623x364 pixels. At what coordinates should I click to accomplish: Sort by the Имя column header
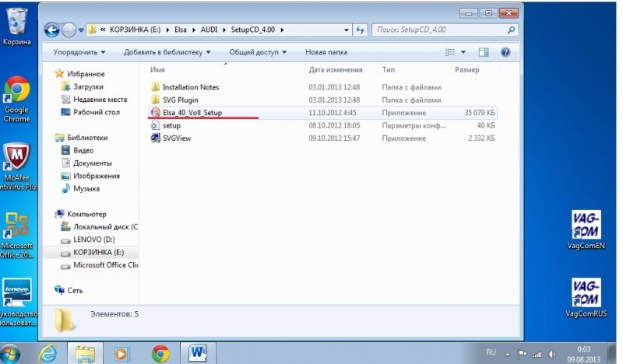(157, 69)
